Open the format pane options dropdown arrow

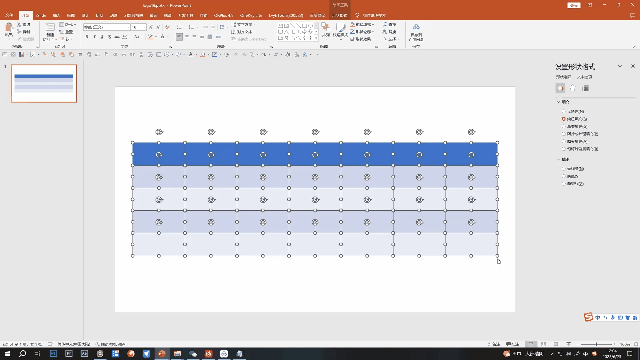[x=620, y=66]
